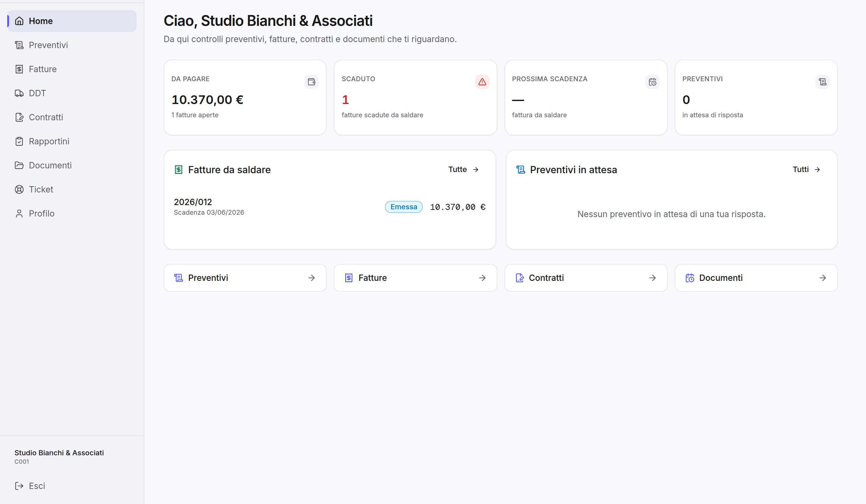866x504 pixels.
Task: Click the Home icon in the sidebar
Action: tap(19, 21)
